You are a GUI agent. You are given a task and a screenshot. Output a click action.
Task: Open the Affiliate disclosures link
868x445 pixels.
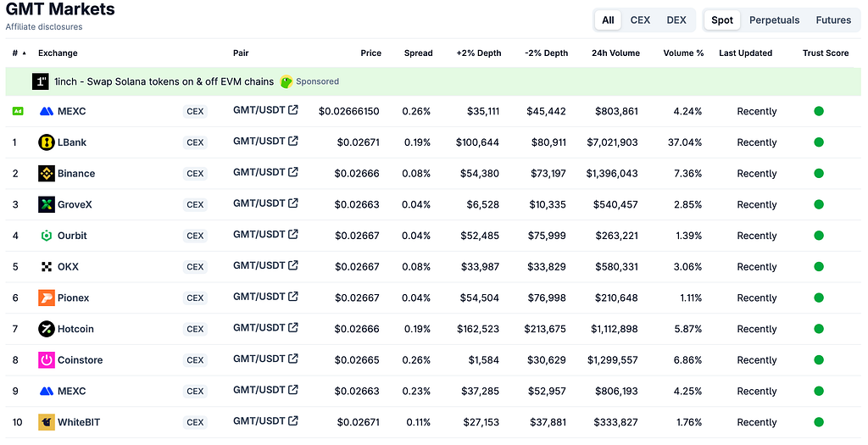coord(44,26)
